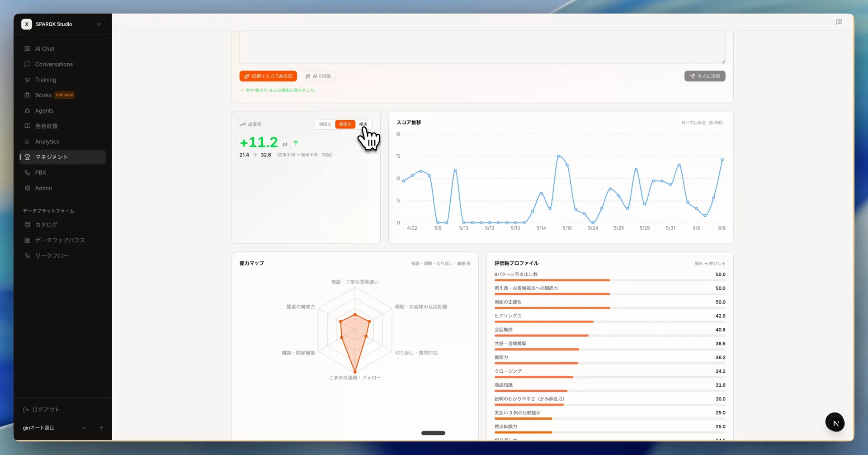The height and width of the screenshot is (455, 868).
Task: Click the ロープレ採点 (0–100) label
Action: [x=702, y=123]
